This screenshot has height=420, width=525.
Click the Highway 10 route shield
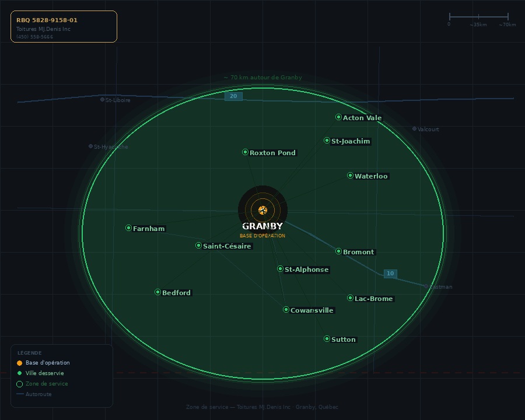pyautogui.click(x=390, y=274)
